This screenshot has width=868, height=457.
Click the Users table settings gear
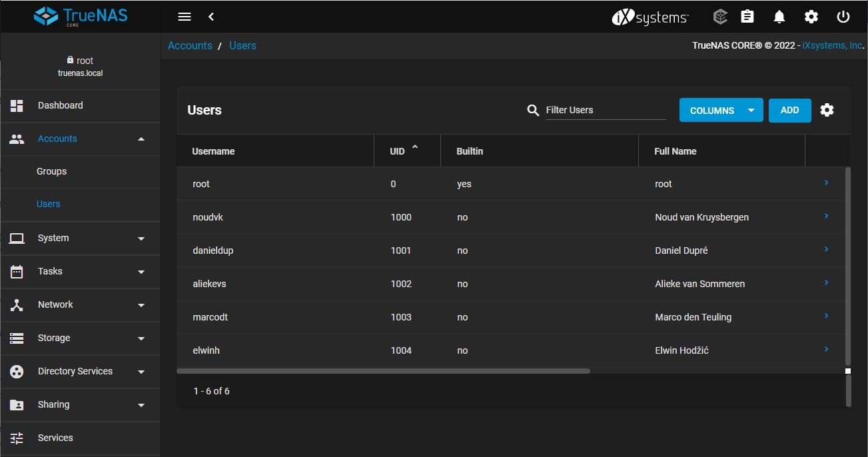827,110
